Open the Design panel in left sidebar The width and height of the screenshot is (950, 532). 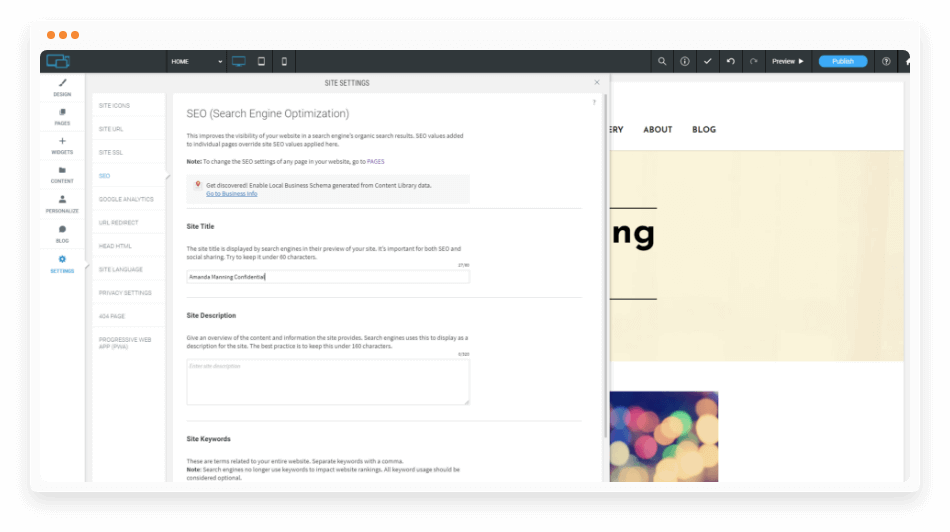pos(62,87)
